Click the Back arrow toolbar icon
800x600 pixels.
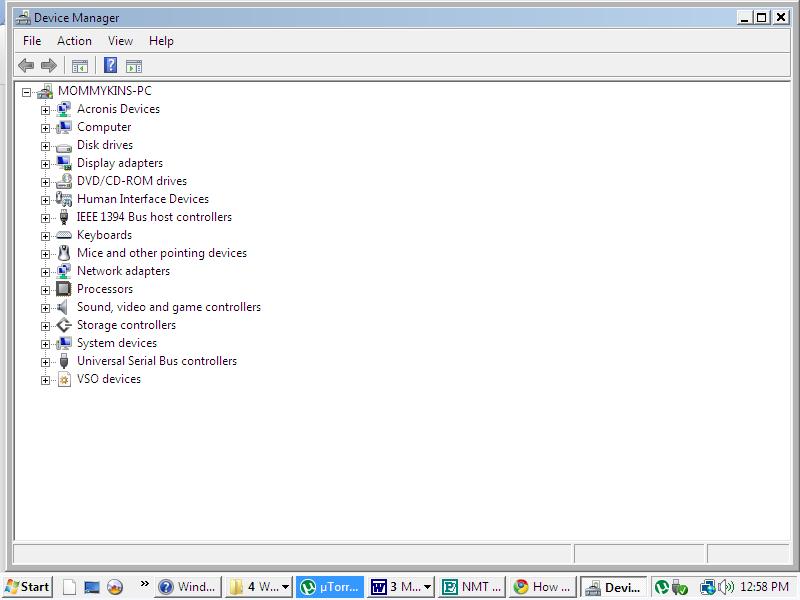click(26, 65)
